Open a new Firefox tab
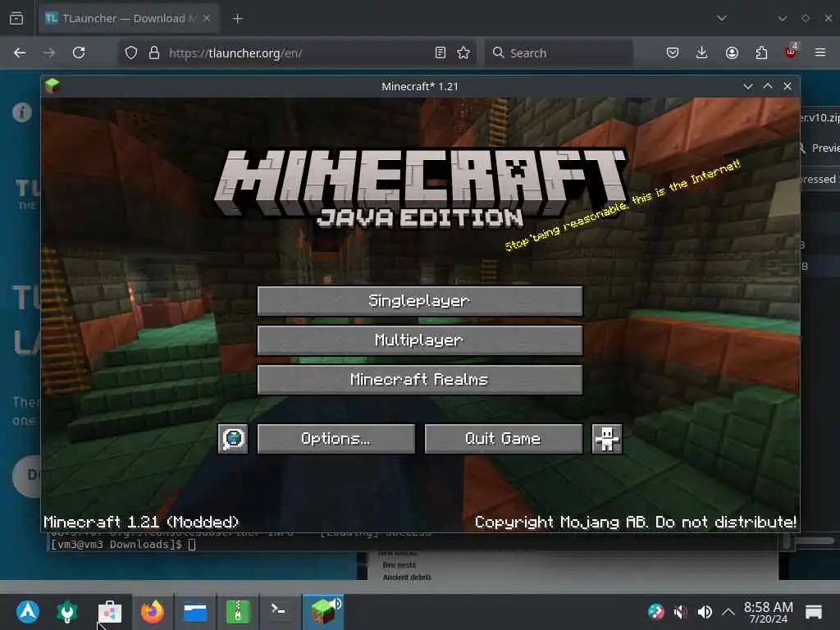 pos(238,19)
